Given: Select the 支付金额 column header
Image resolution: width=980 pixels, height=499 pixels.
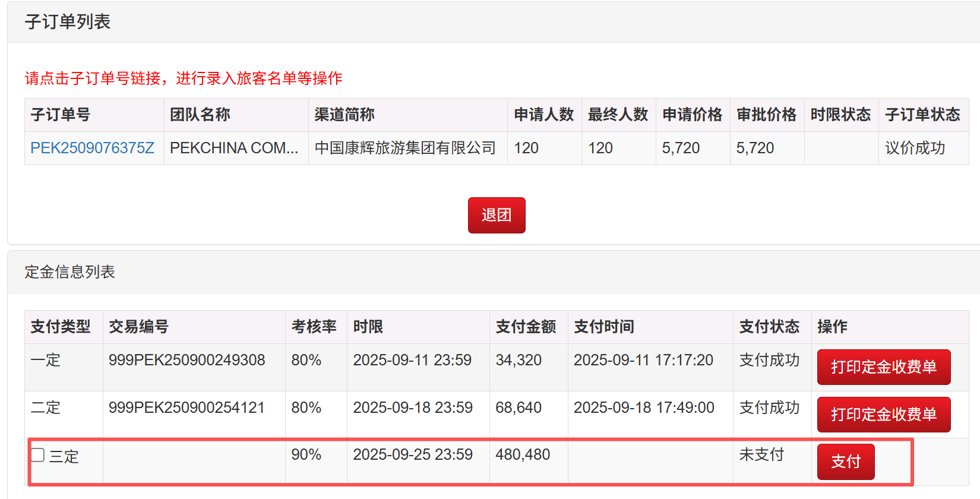Looking at the screenshot, I should point(526,327).
